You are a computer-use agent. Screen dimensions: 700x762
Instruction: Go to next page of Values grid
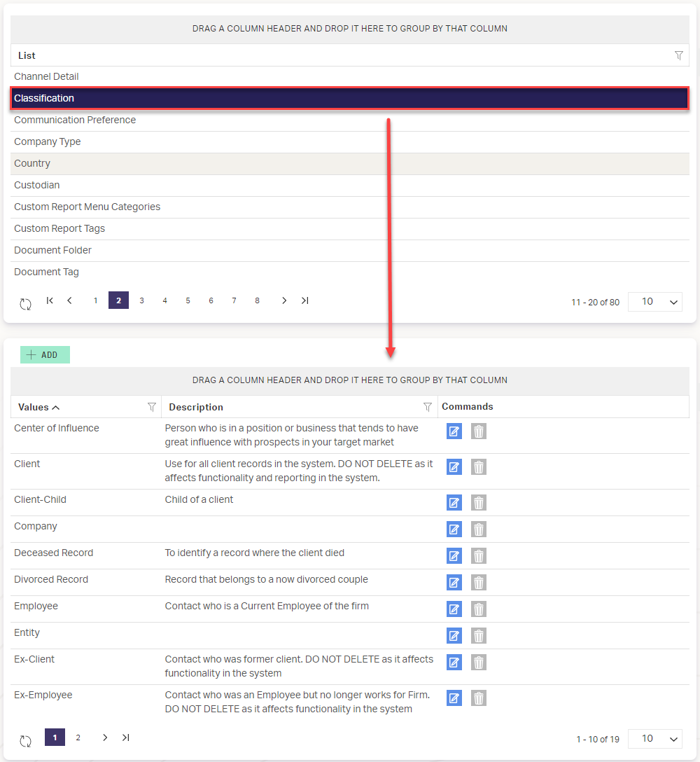(x=105, y=737)
